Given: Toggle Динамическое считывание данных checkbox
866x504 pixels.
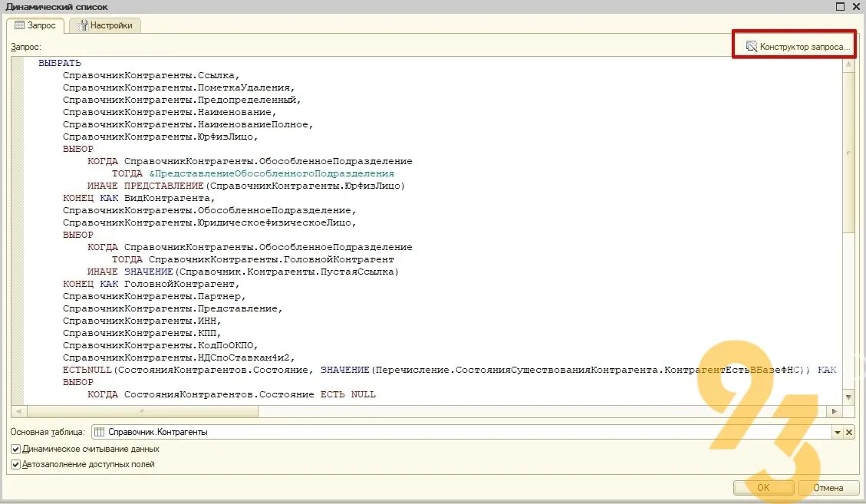Looking at the screenshot, I should pos(15,449).
